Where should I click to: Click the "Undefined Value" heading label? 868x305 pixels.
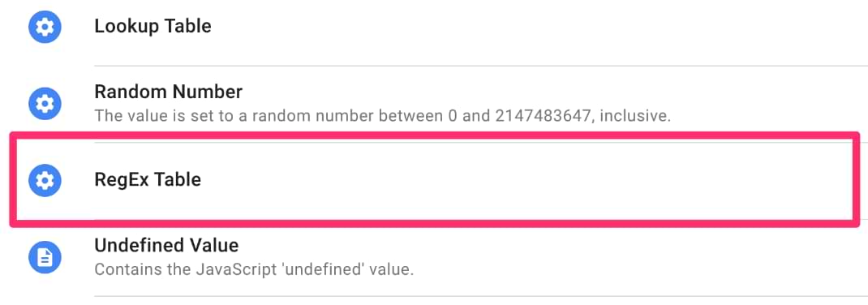166,245
